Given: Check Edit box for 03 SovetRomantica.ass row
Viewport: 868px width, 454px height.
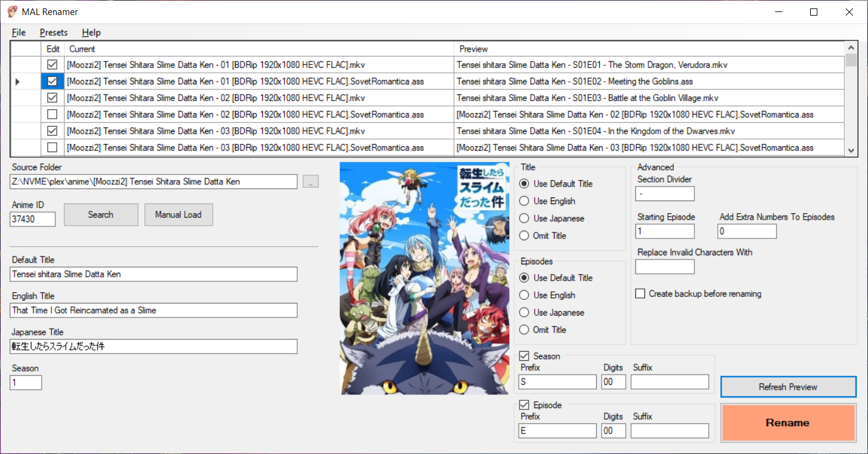Looking at the screenshot, I should pyautogui.click(x=52, y=147).
